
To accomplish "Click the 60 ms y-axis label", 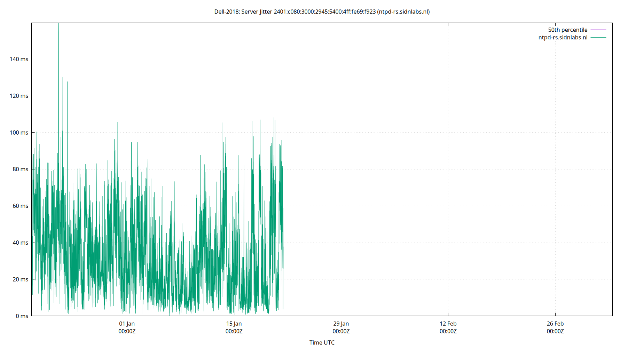I will tap(19, 206).
